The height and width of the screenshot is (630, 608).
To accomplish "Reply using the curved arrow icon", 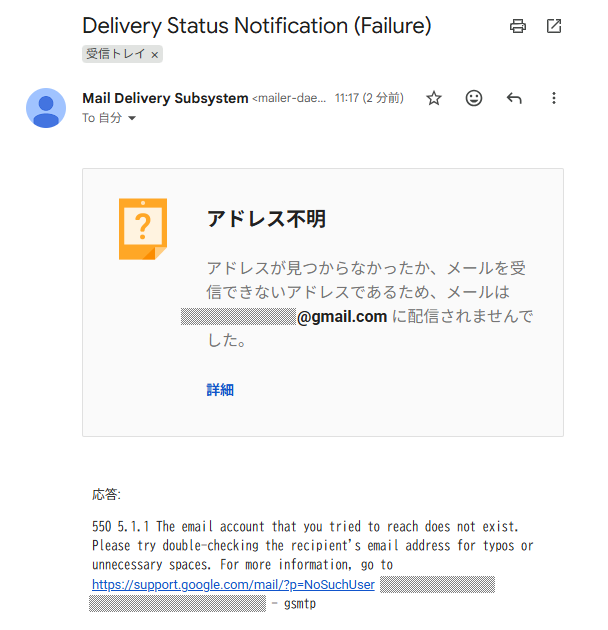I will [x=514, y=98].
